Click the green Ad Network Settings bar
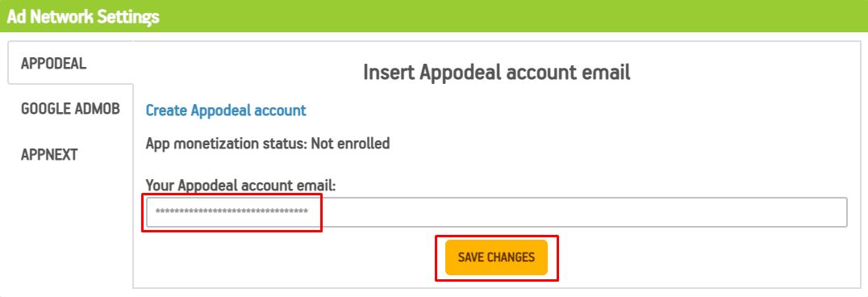The image size is (868, 297). click(434, 16)
